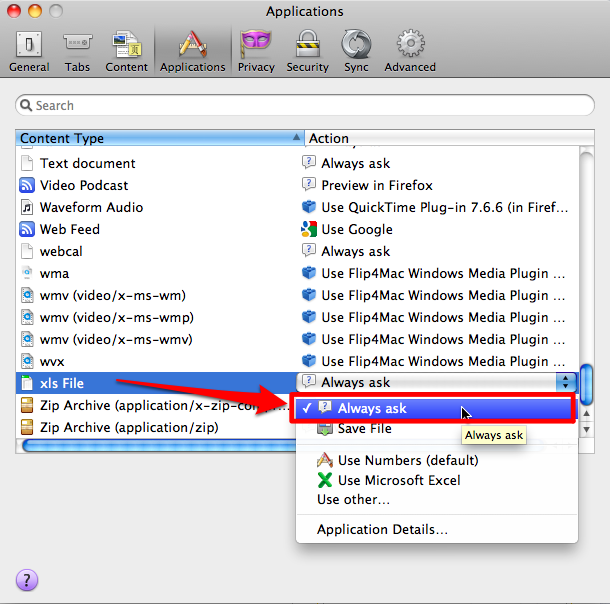Open the Content preferences pane

[x=127, y=51]
